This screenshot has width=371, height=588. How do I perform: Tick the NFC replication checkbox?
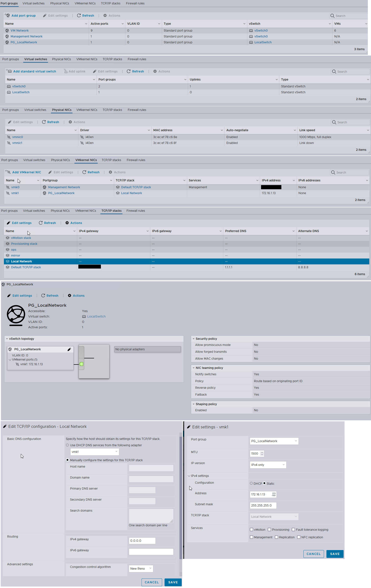click(299, 537)
